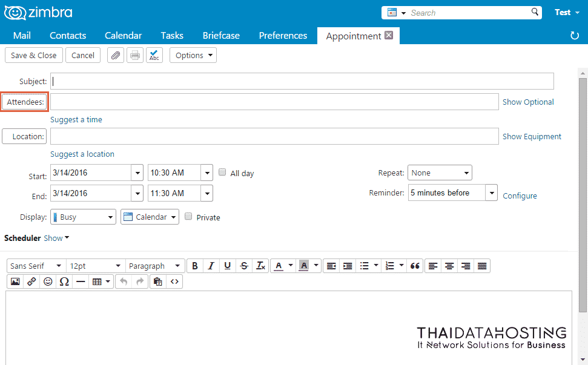Open the text color picker
588x365 pixels.
pyautogui.click(x=291, y=266)
